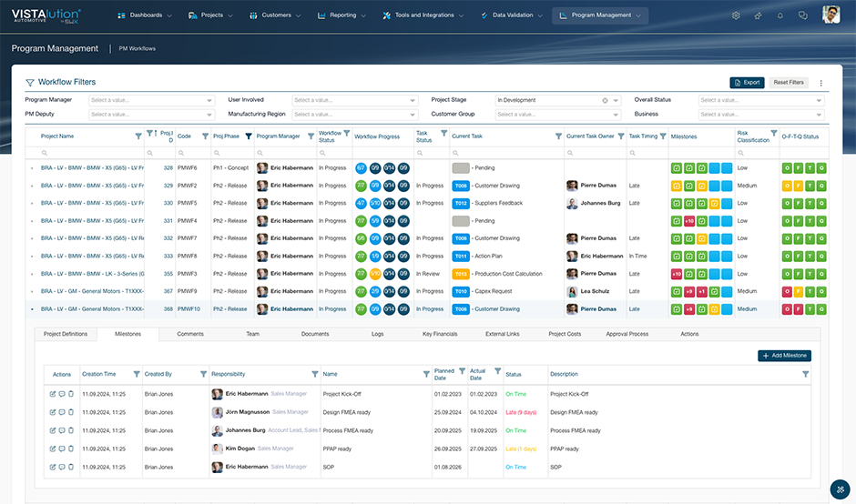Image resolution: width=856 pixels, height=504 pixels.
Task: Click the Responsibility filter icon in milestones table
Action: click(314, 374)
